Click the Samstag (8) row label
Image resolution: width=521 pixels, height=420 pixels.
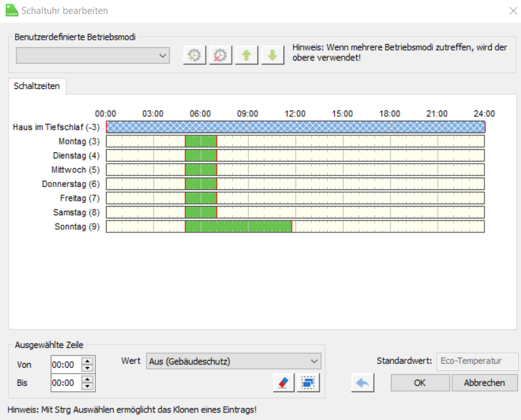(x=76, y=212)
